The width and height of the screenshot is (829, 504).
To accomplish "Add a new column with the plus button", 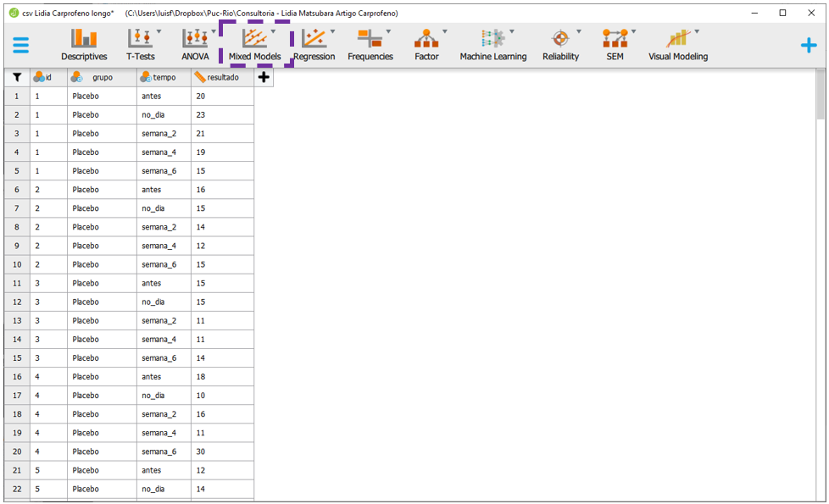I will (x=264, y=77).
